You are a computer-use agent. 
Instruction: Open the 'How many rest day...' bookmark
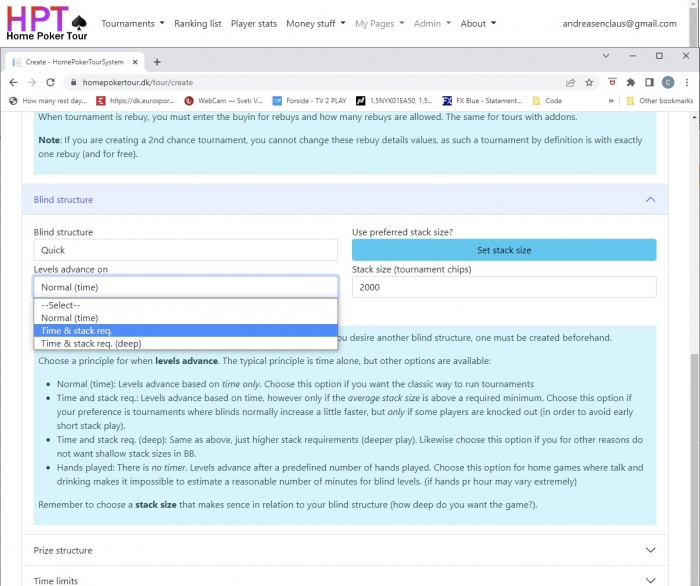pyautogui.click(x=48, y=101)
